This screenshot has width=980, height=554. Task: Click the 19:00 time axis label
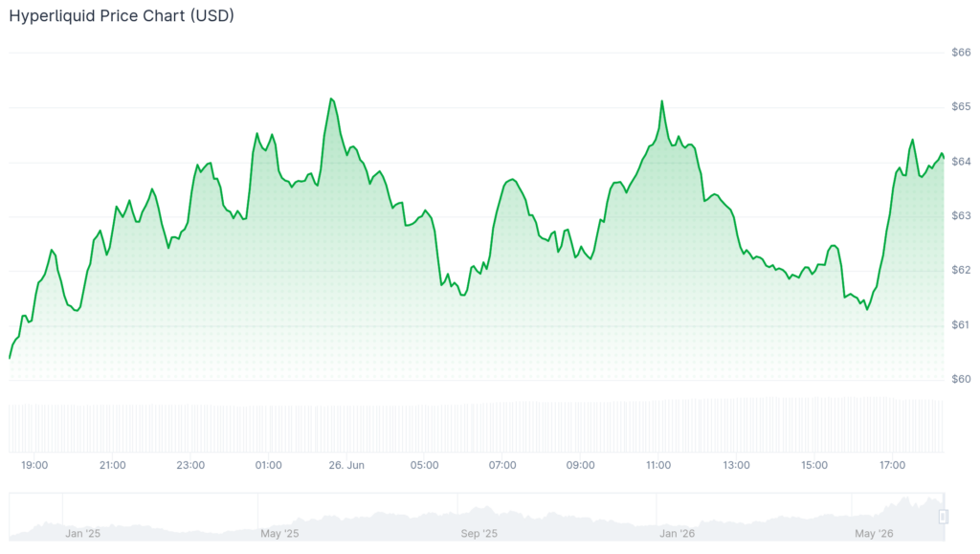pyautogui.click(x=34, y=465)
